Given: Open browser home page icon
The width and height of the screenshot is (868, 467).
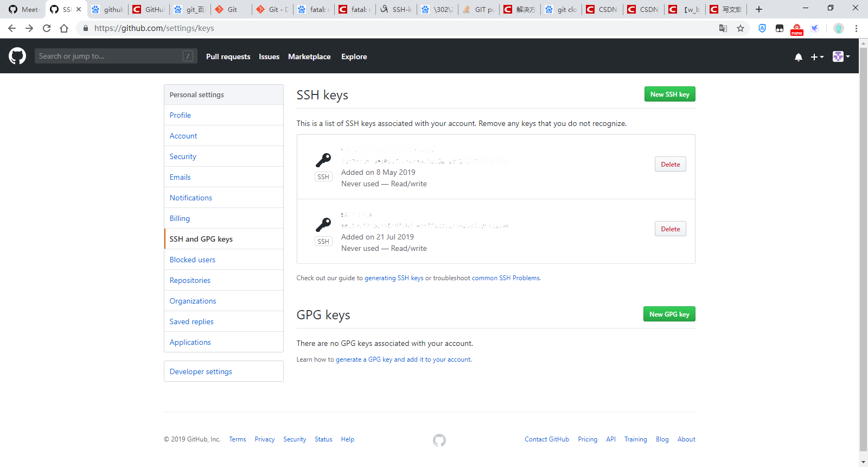Looking at the screenshot, I should click(64, 28).
